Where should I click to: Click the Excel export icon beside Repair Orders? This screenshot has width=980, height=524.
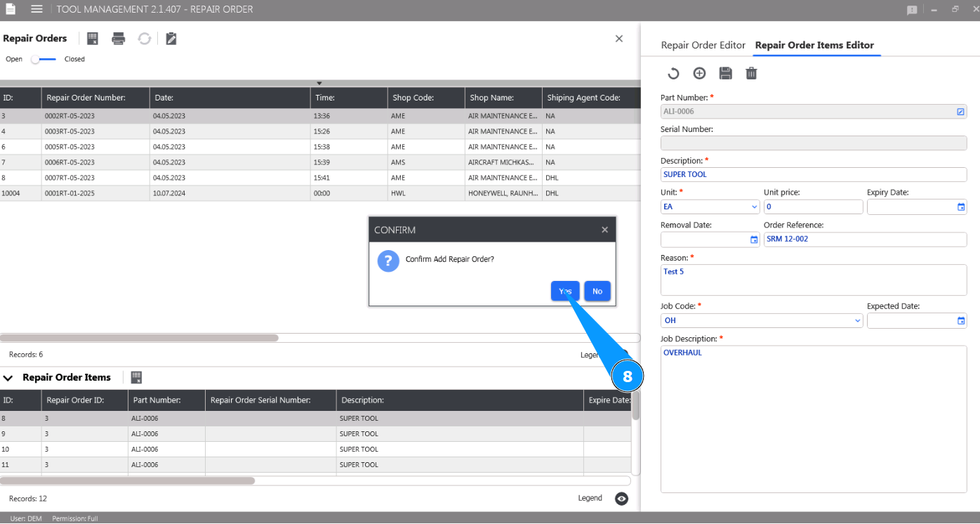[x=93, y=39]
